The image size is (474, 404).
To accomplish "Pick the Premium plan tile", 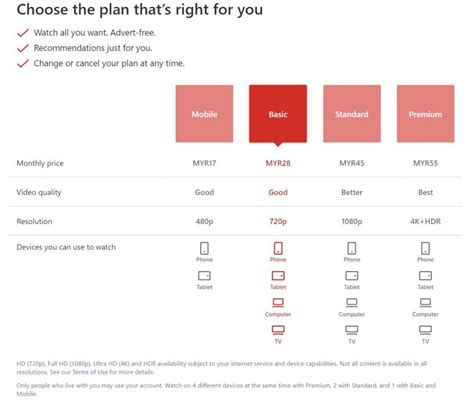I will (425, 114).
